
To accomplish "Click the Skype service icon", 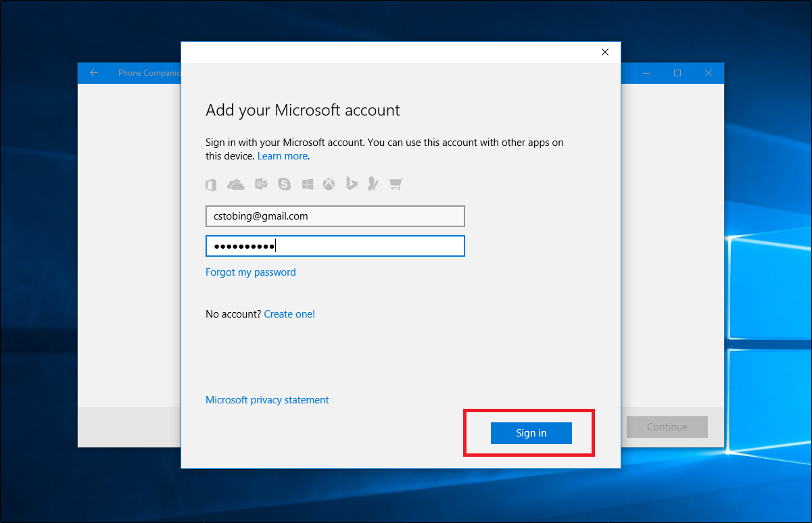I will click(x=285, y=184).
